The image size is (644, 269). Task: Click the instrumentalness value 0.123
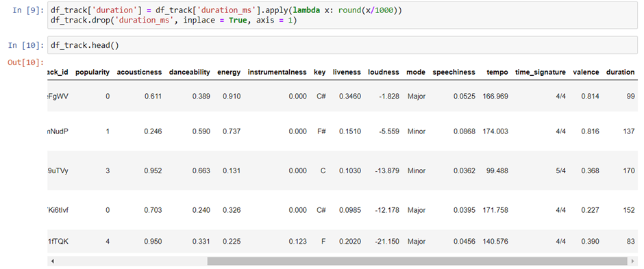297,242
